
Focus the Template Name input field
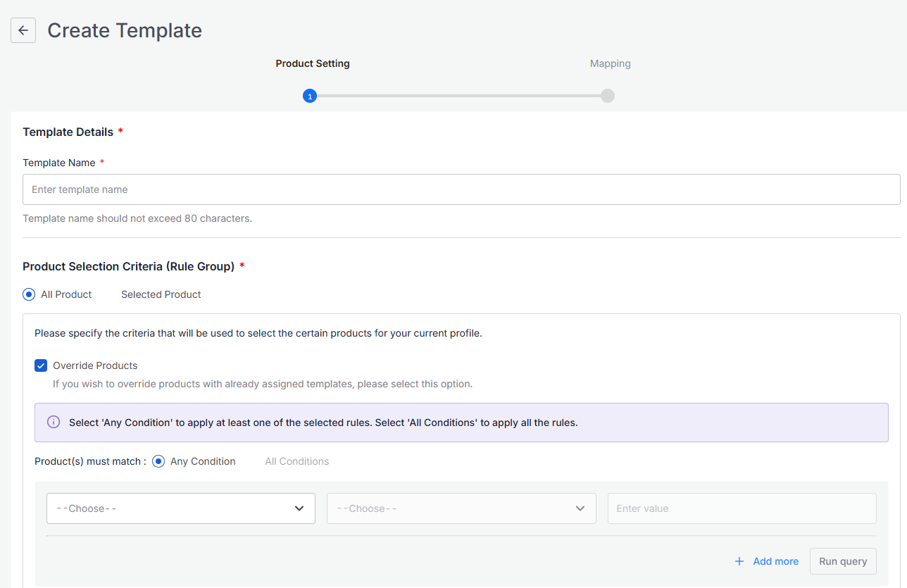coord(461,189)
